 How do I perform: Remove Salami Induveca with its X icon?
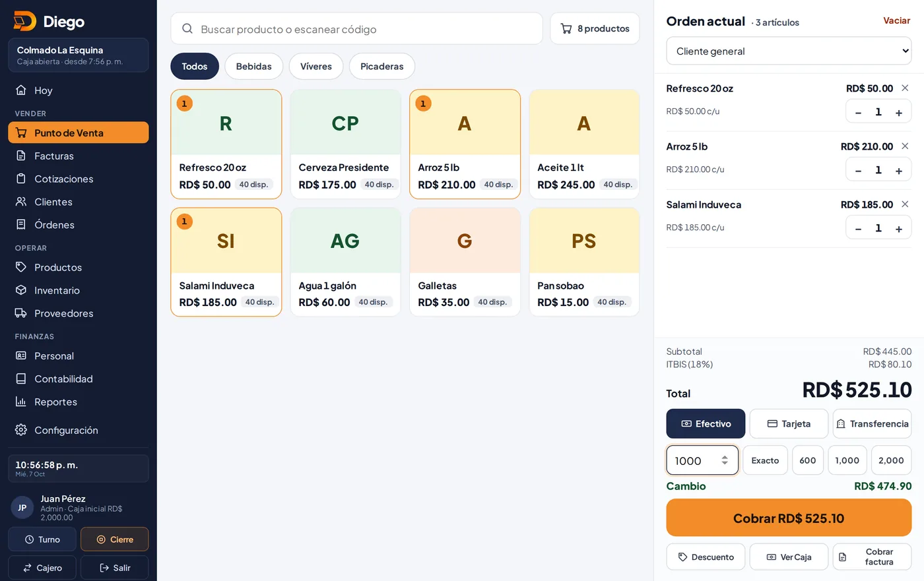click(905, 204)
